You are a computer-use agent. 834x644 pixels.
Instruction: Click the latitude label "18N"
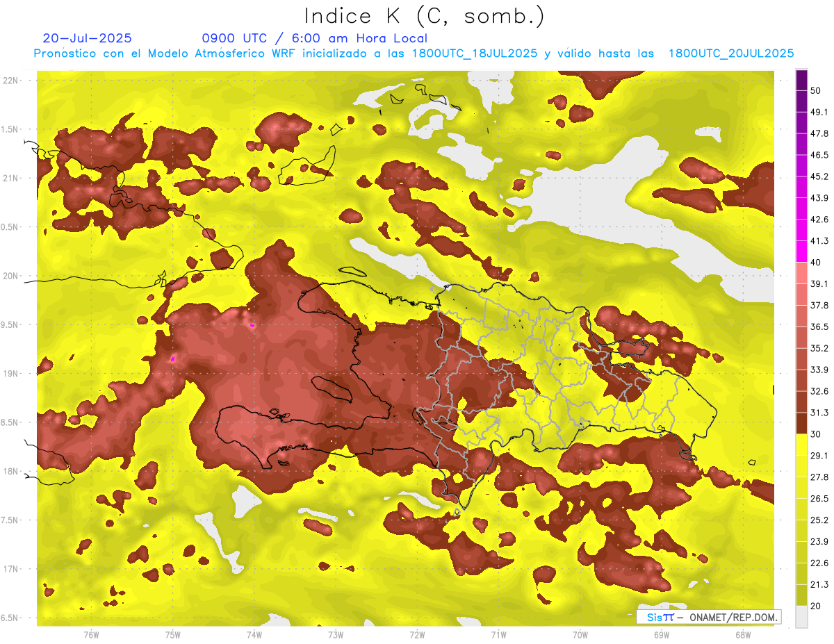[x=10, y=471]
